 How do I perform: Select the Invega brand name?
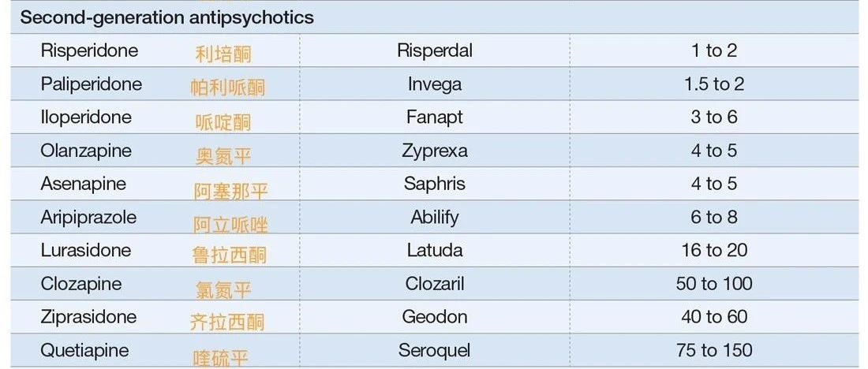point(435,84)
